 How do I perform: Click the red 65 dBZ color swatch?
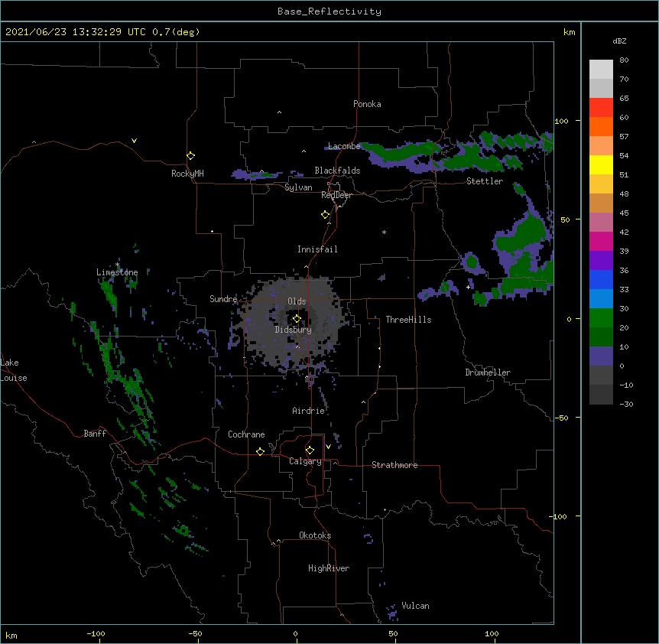[x=601, y=107]
